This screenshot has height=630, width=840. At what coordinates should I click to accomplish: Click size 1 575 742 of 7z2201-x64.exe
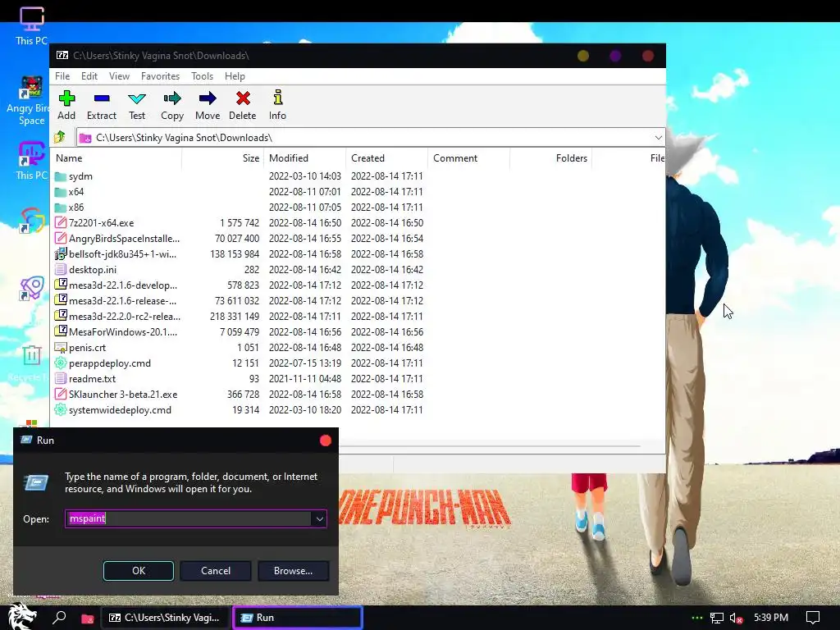pos(240,223)
